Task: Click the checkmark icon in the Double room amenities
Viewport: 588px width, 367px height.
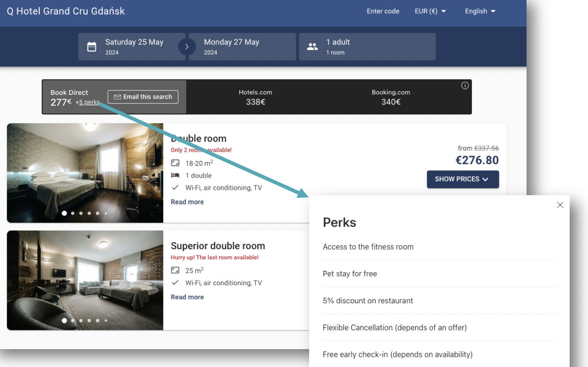Action: (x=175, y=187)
